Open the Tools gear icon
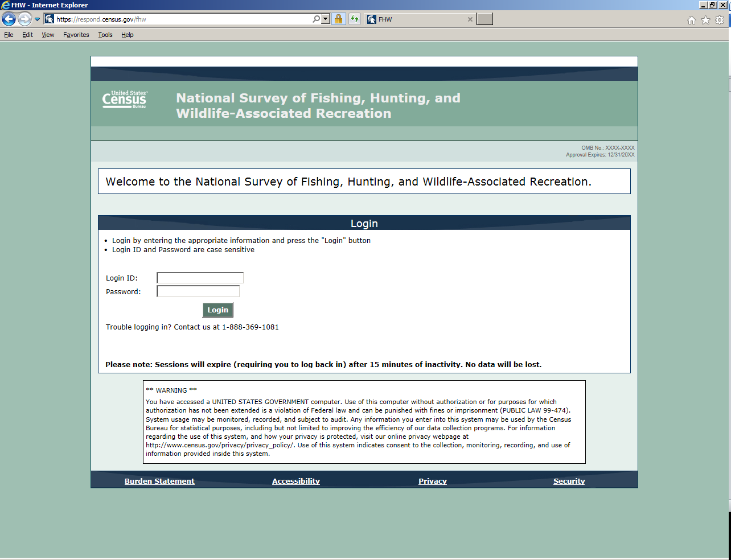 720,20
